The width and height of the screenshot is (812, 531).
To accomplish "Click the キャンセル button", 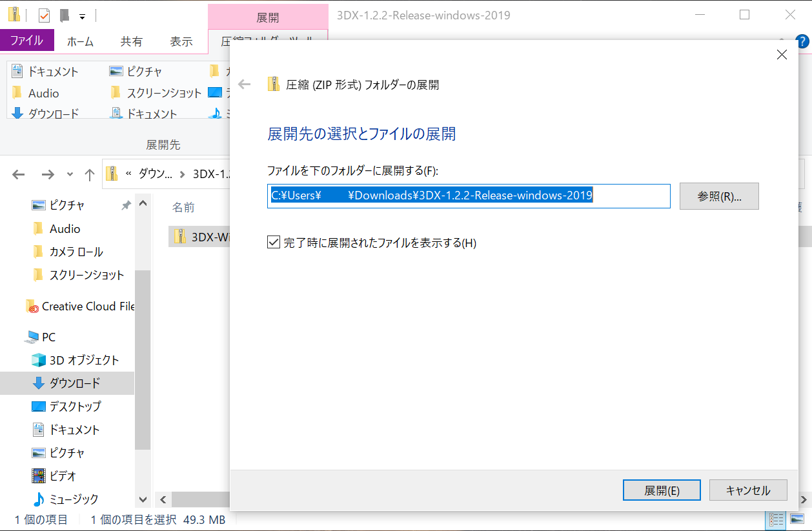I will pyautogui.click(x=748, y=490).
